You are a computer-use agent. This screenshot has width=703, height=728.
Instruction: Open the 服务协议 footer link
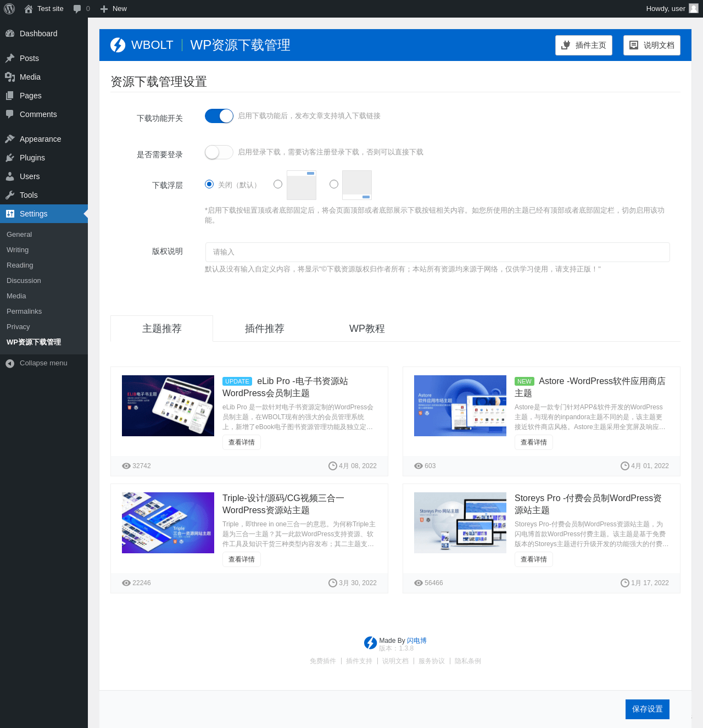(432, 661)
